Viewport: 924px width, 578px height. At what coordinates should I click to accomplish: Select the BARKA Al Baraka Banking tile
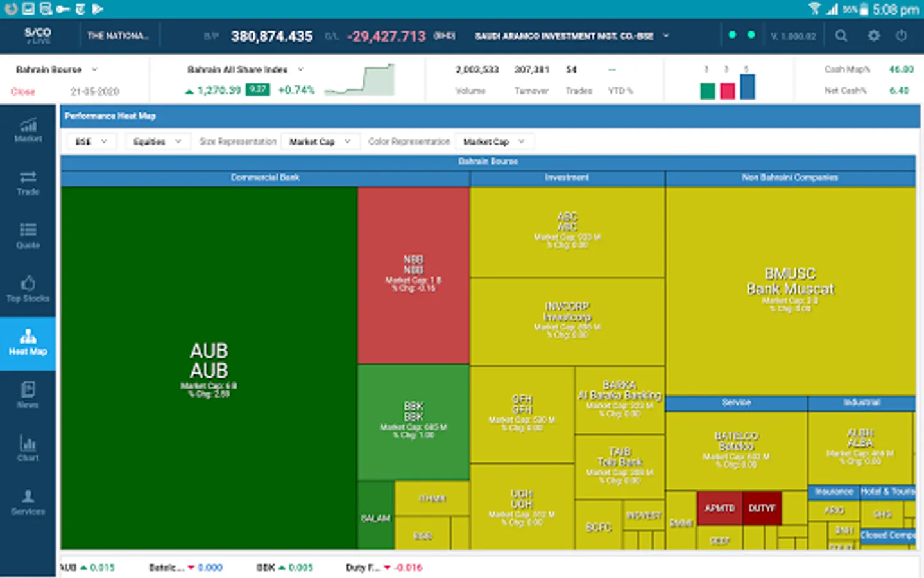(620, 399)
